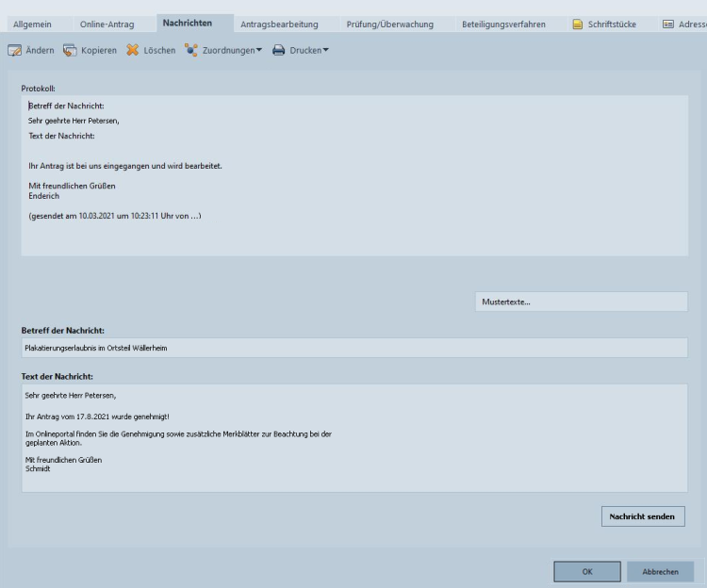Image resolution: width=707 pixels, height=588 pixels.
Task: Click the Zuordnungen icon in toolbar
Action: tap(191, 50)
